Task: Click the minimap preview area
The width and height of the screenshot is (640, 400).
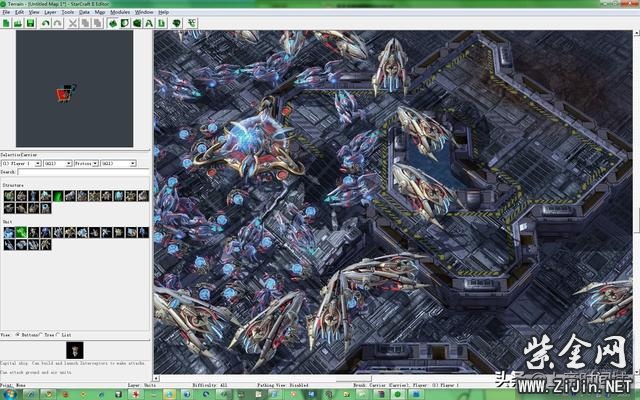Action: [75, 88]
